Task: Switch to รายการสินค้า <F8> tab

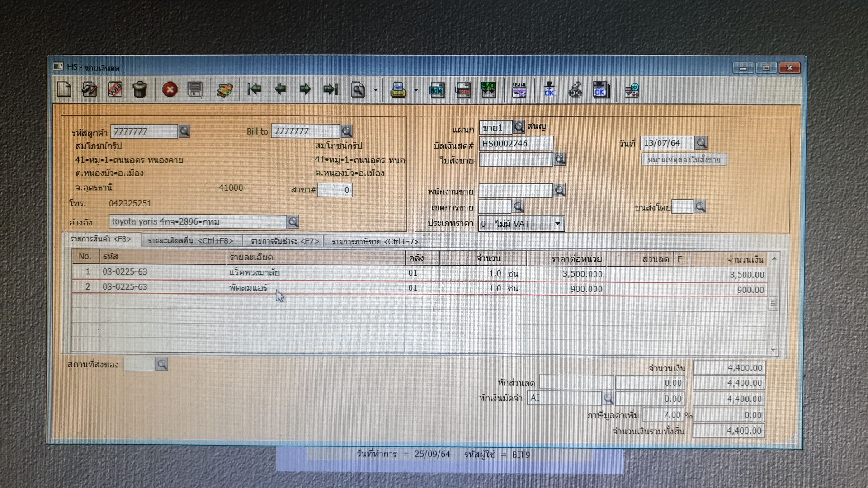Action: (101, 239)
